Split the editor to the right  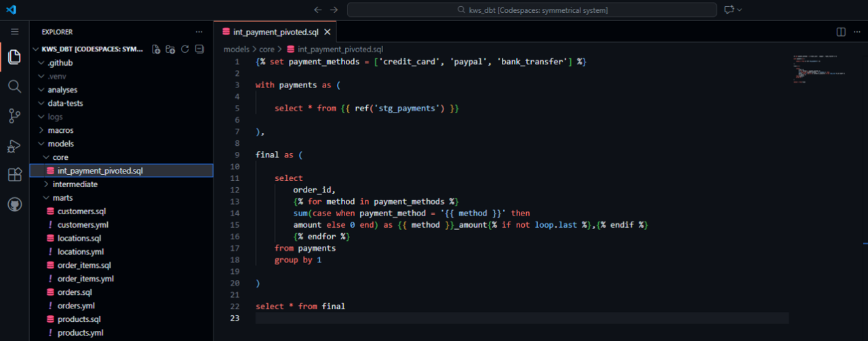pos(841,32)
